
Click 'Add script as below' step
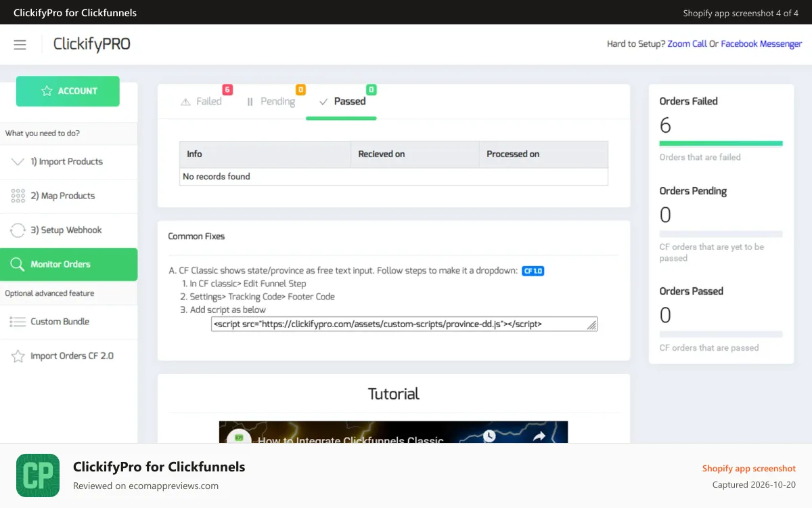[x=228, y=310]
